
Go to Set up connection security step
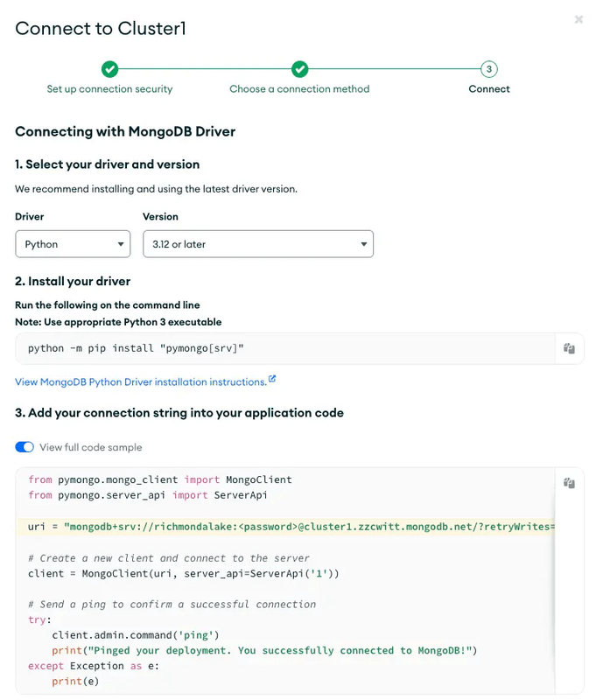[x=110, y=89]
